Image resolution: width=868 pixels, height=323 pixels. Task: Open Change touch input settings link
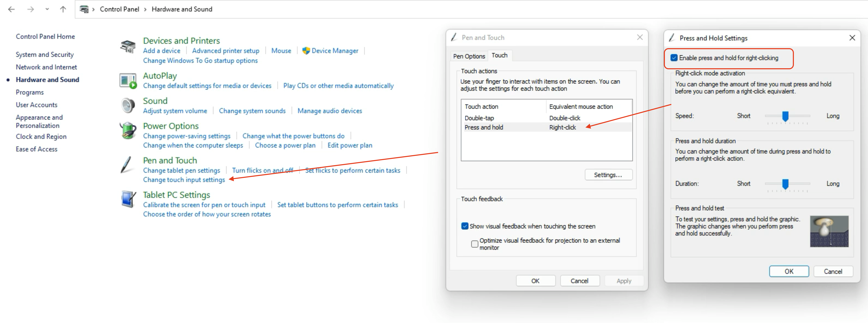(x=184, y=180)
